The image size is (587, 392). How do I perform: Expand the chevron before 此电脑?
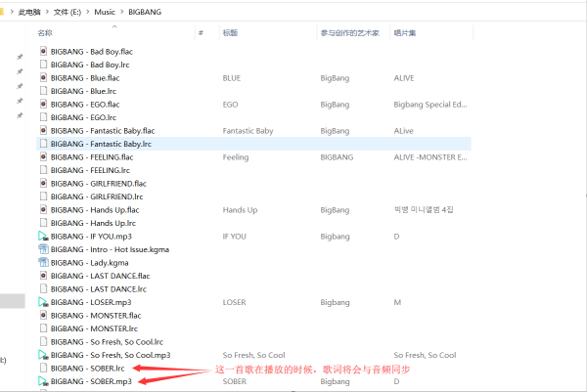tap(12, 12)
